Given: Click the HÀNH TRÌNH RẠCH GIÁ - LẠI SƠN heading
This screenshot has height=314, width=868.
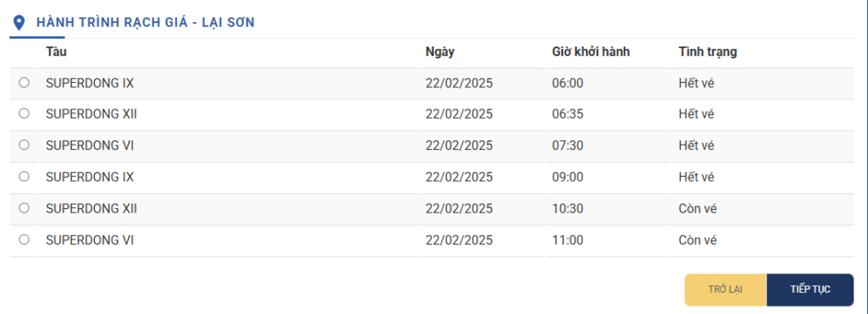Looking at the screenshot, I should coord(146,23).
